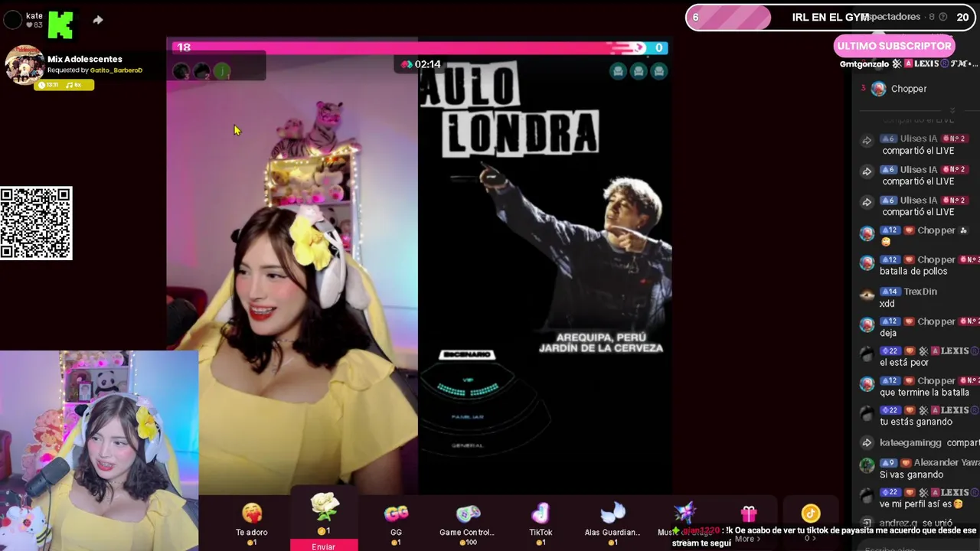
Task: Open the More gifts box icon
Action: pos(749,514)
